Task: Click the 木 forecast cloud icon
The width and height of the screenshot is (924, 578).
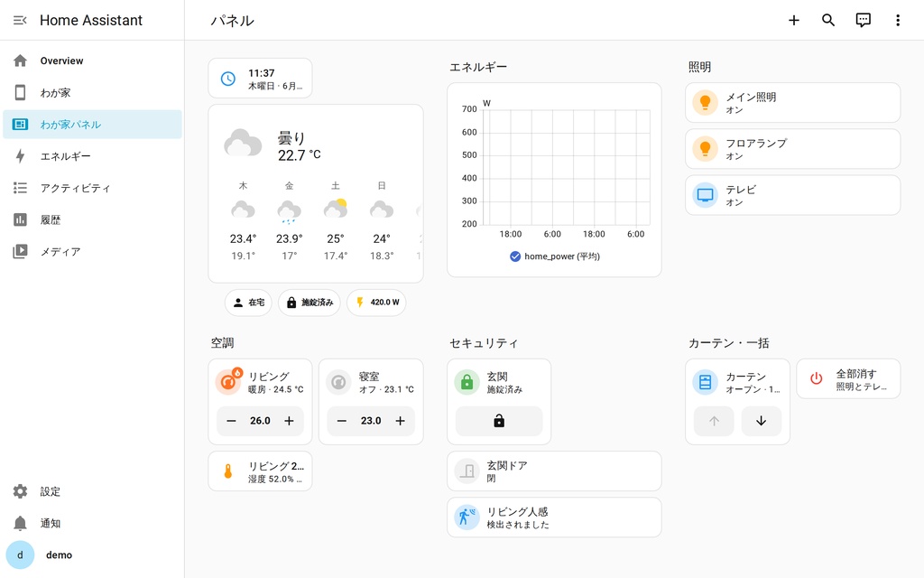Action: pos(243,210)
